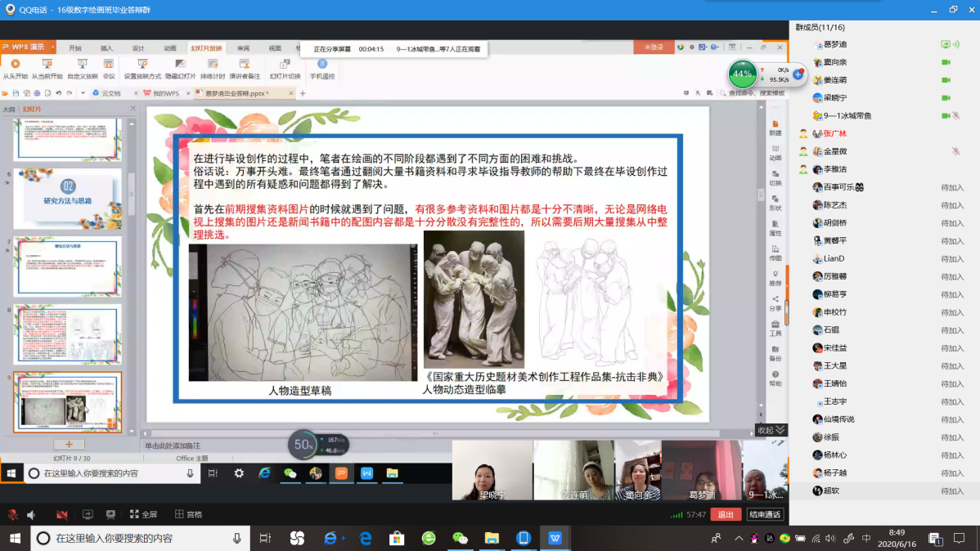Open 排练计时 rehearsal timing tool
980x551 pixels.
[x=212, y=64]
